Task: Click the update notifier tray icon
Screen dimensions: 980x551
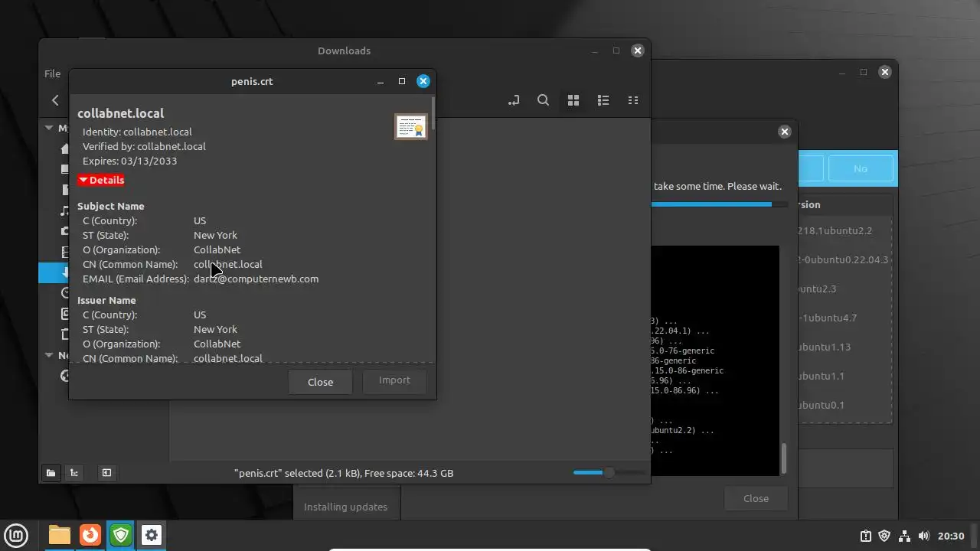Action: coord(865,536)
